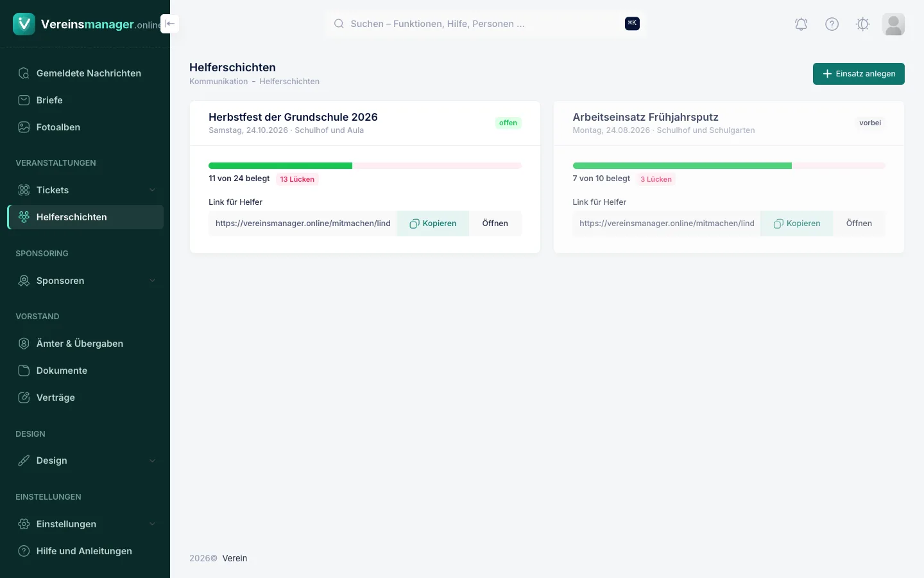Viewport: 924px width, 578px height.
Task: Toggle the light/dark theme sun icon
Action: tap(862, 24)
